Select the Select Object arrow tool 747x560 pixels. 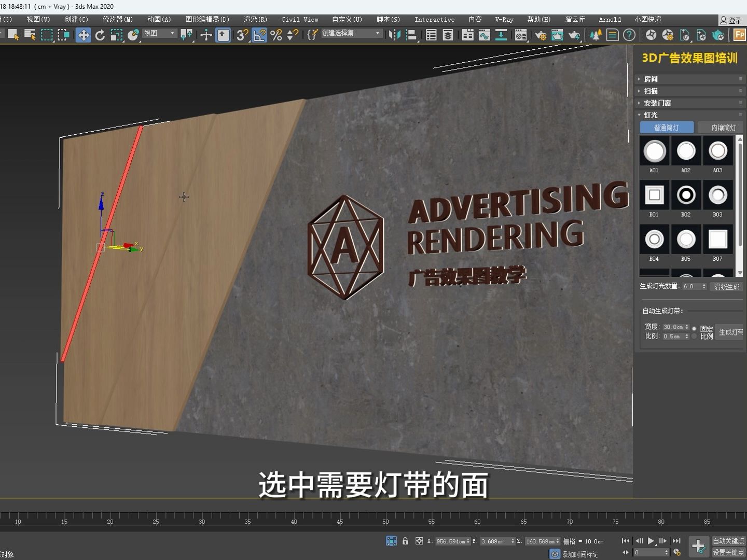13,35
